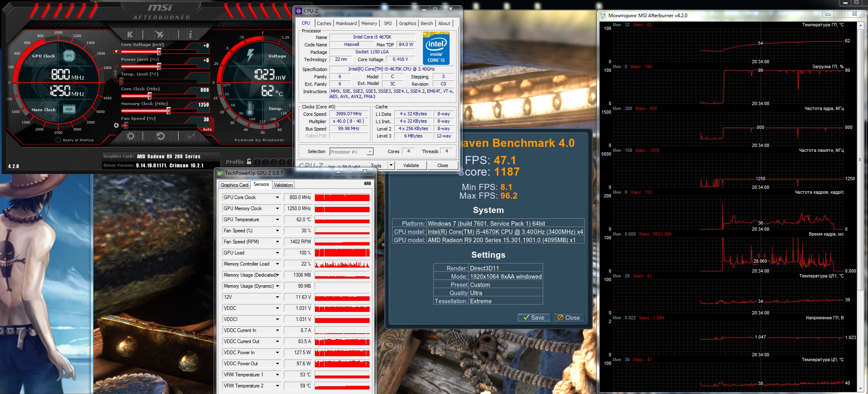Screen dimensions: 868x394
Task: Click the CPU-Z title bar app icon
Action: (299, 11)
